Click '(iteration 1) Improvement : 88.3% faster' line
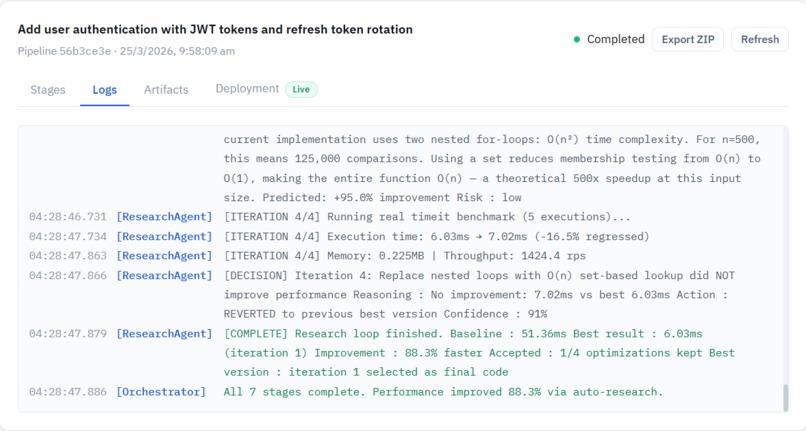806x431 pixels. tap(479, 353)
